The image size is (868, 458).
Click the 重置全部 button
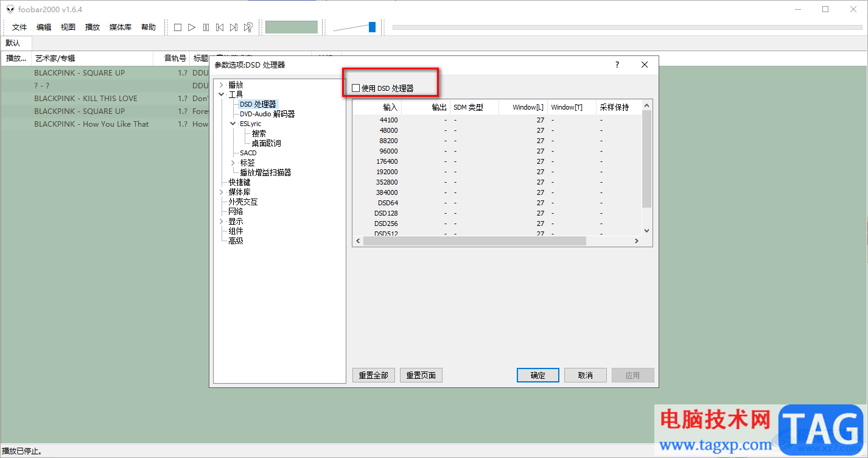click(374, 375)
